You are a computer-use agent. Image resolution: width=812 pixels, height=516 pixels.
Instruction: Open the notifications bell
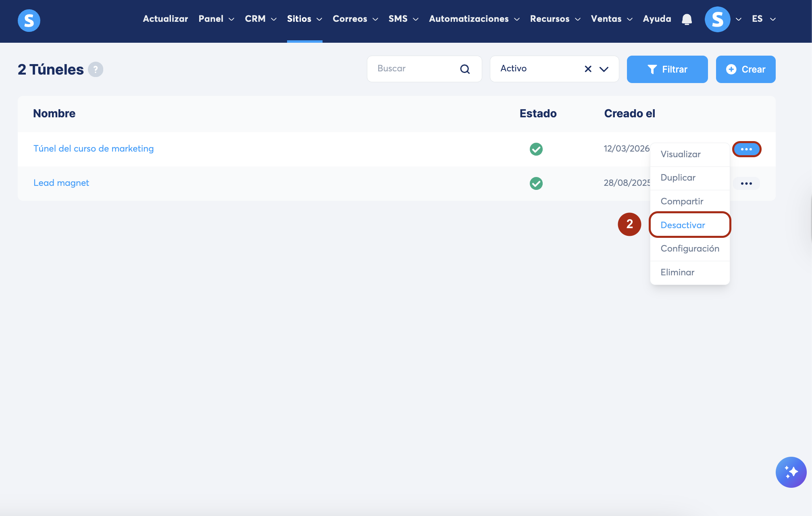coord(687,19)
